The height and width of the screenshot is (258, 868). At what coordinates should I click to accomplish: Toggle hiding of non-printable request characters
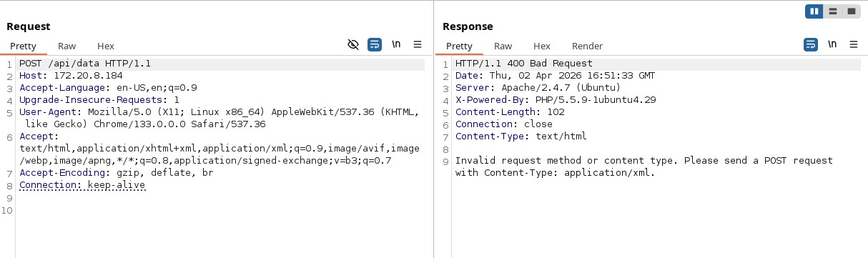coord(352,44)
